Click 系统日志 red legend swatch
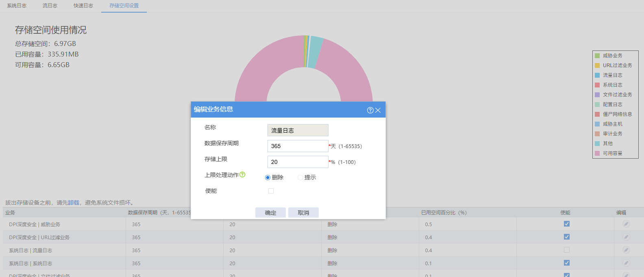The width and height of the screenshot is (644, 277). point(597,85)
